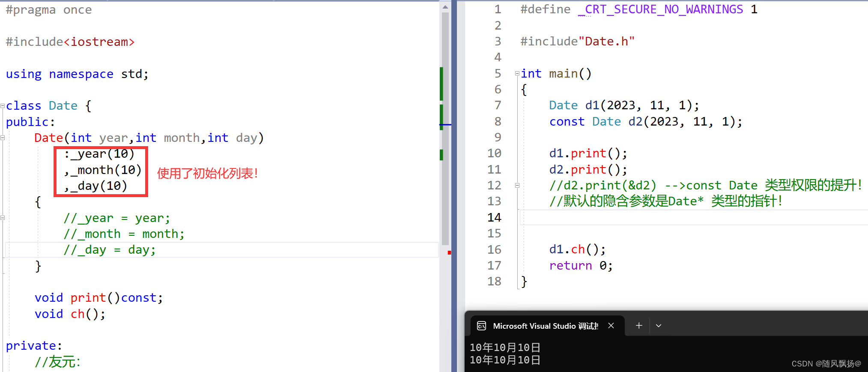Collapse the Date constructor fold marker
This screenshot has width=868, height=372.
(x=3, y=138)
